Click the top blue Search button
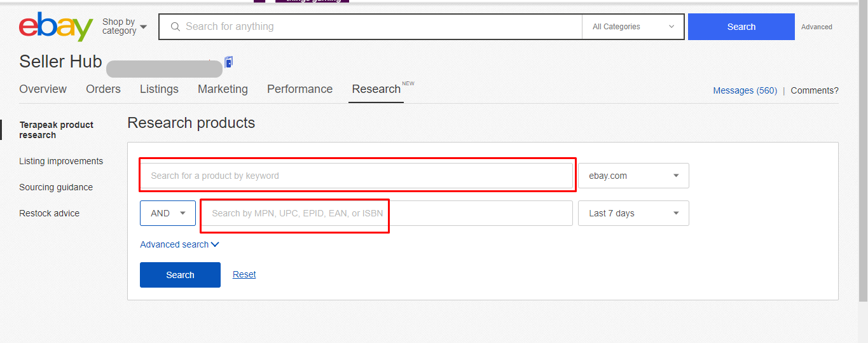 tap(741, 27)
